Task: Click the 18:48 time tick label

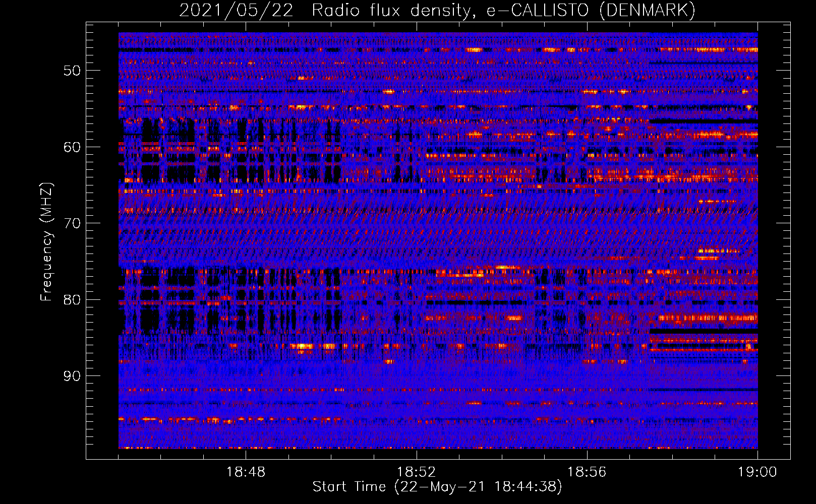Action: [246, 472]
